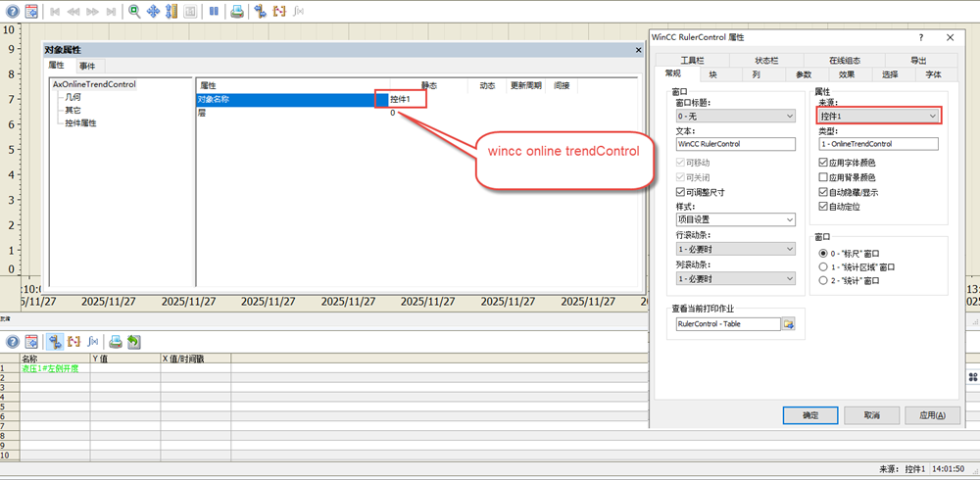Screen dimensions: 980x480
Task: Select the 1 - "统计区域" 窗口 radio button
Action: coord(823,266)
